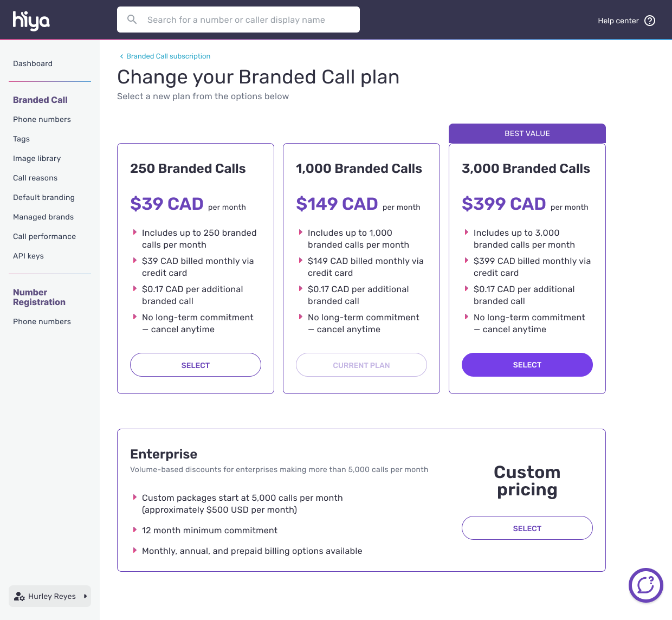The height and width of the screenshot is (620, 672).
Task: Open the chat support bubble icon
Action: coord(645,585)
